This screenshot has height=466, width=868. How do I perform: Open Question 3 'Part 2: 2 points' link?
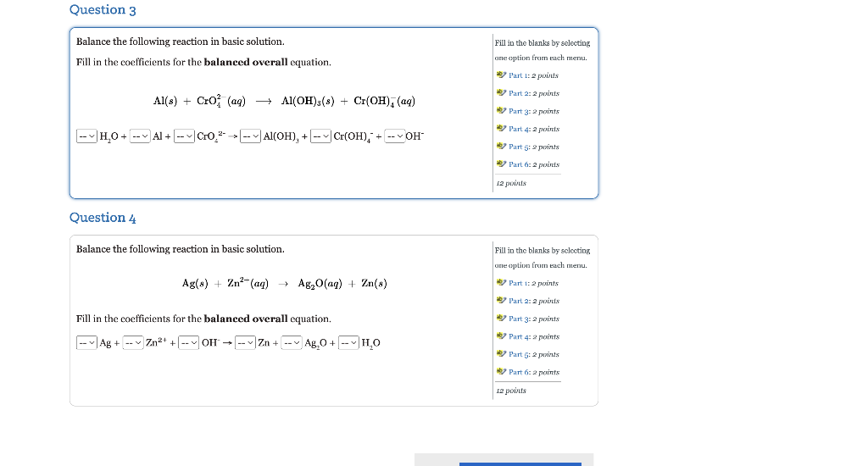coord(534,93)
